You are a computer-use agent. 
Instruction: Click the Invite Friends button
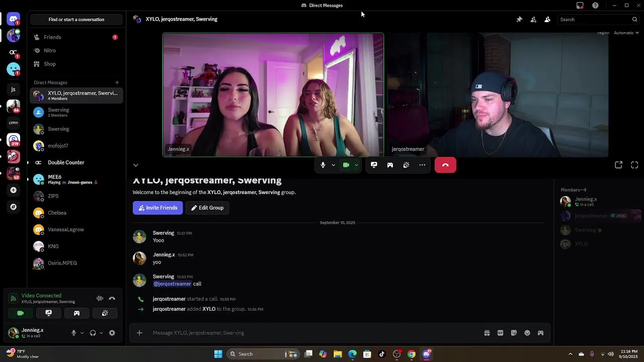click(157, 208)
